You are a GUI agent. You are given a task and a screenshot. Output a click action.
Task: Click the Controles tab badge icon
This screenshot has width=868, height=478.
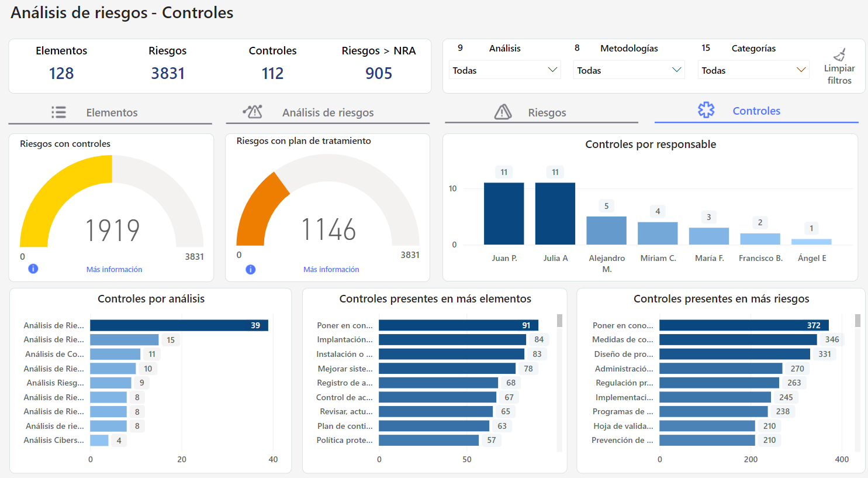tap(706, 110)
